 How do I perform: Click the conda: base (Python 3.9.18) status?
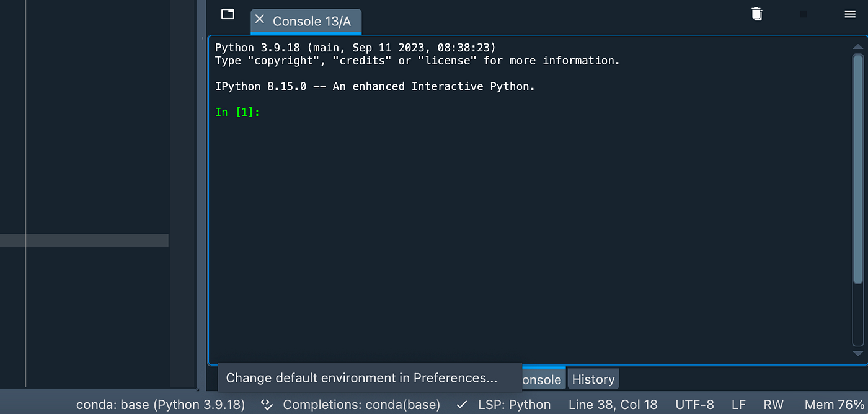pos(161,405)
